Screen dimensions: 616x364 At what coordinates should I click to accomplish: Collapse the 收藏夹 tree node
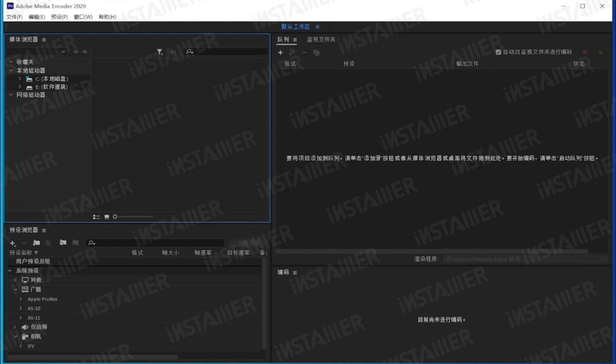11,62
